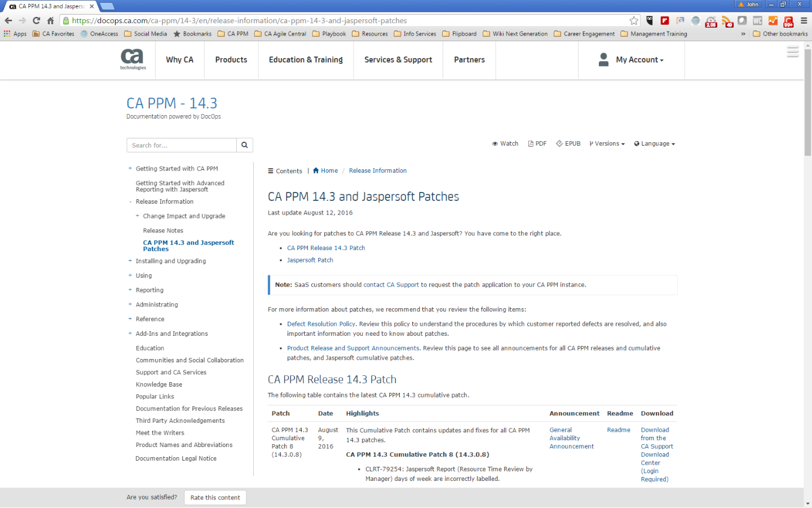Expand Change Impact and Upgrade node
Viewport: 812px width, 508px height.
click(138, 216)
